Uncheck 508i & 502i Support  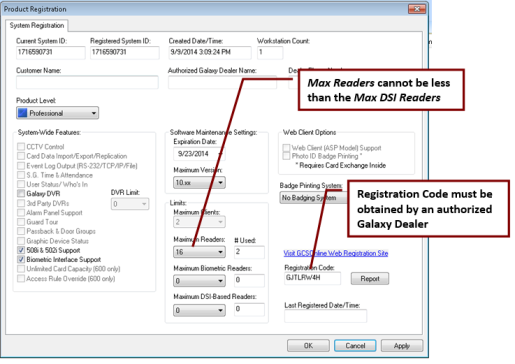pos(21,250)
